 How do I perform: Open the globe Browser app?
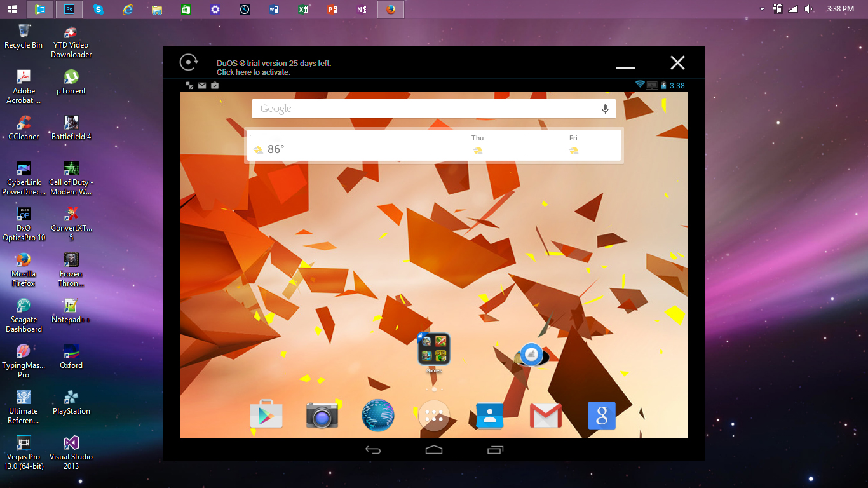tap(378, 416)
